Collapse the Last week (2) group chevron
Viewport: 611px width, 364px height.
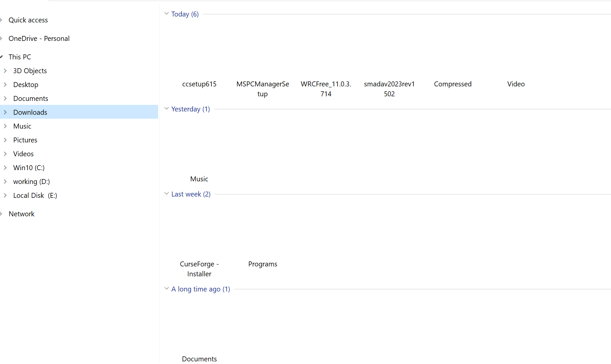pos(167,194)
